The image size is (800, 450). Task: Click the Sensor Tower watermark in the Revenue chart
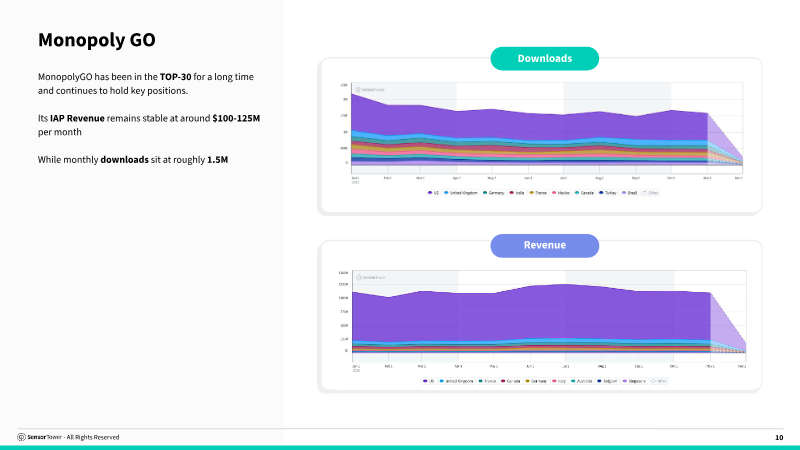[x=375, y=277]
